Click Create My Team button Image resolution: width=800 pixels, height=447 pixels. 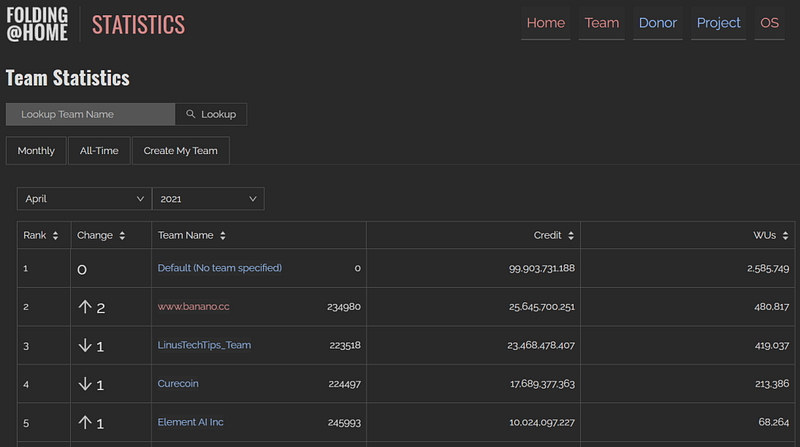point(181,151)
